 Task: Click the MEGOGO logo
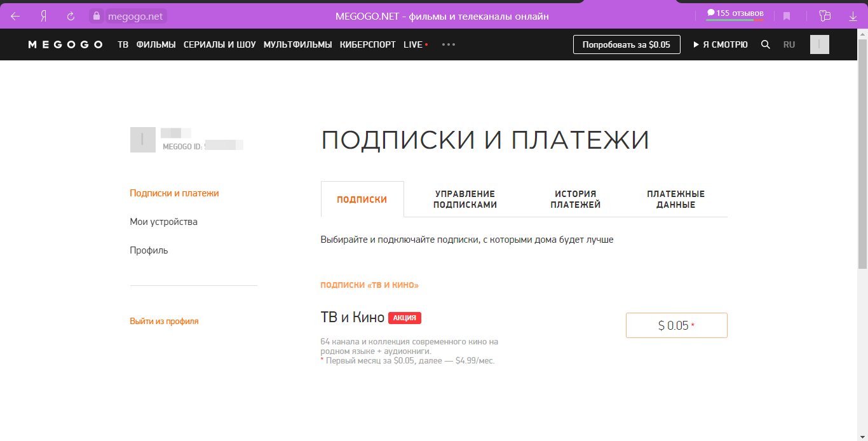pyautogui.click(x=65, y=44)
